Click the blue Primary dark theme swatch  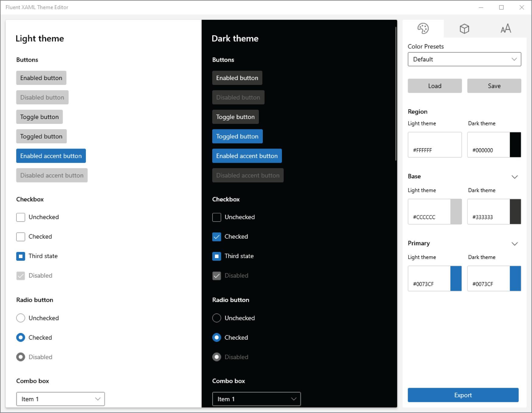516,278
